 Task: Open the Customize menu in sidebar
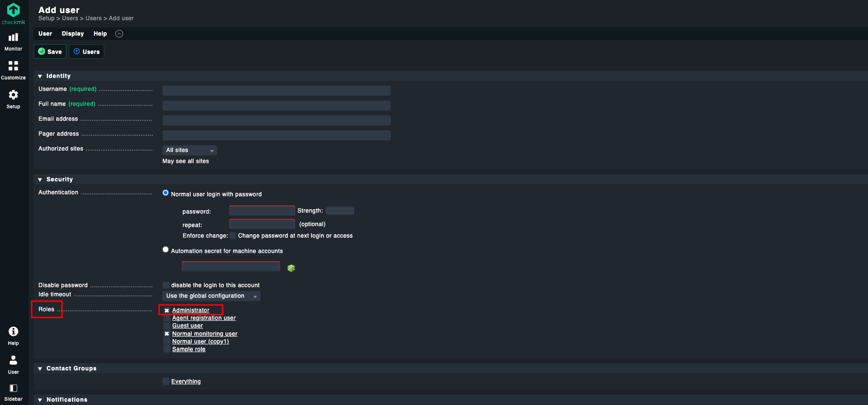13,70
